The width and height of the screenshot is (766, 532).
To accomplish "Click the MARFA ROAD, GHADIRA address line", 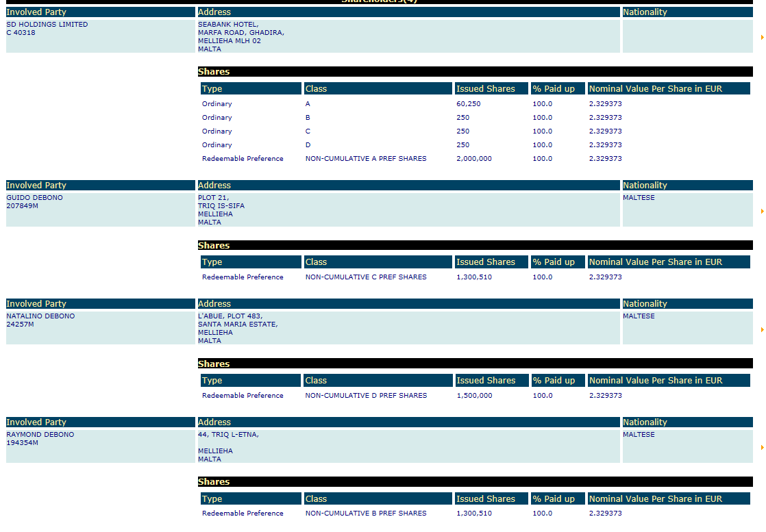I will [x=241, y=33].
